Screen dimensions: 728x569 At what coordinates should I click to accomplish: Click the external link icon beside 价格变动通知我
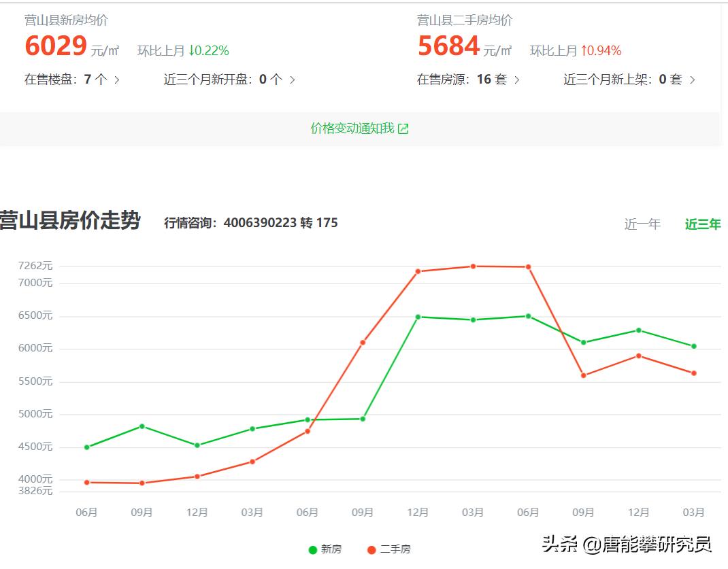pyautogui.click(x=403, y=129)
